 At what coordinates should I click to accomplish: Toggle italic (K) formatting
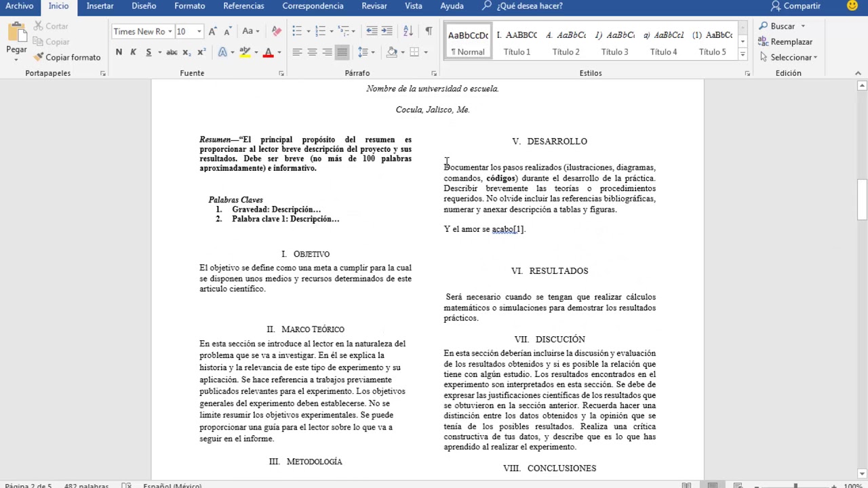coord(133,52)
